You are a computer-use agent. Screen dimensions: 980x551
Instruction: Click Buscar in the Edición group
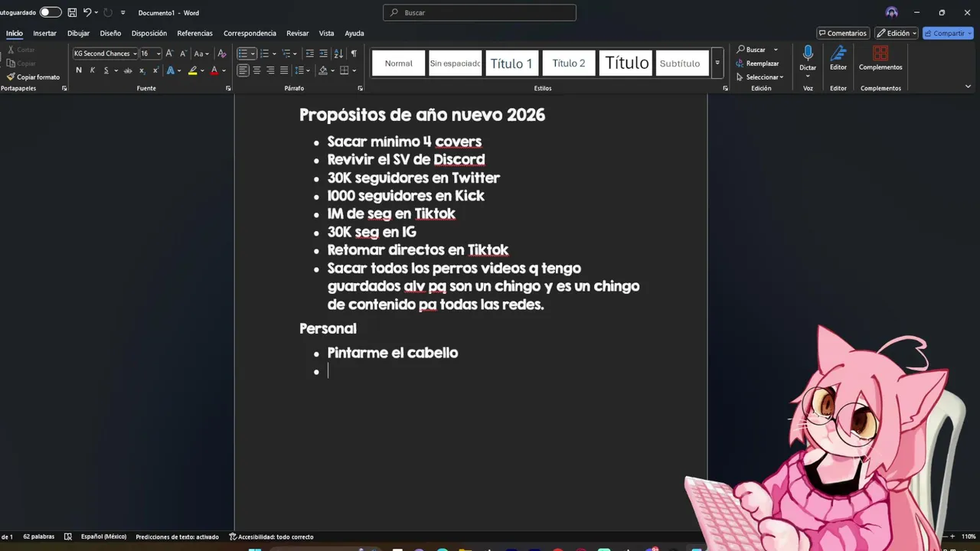(751, 50)
